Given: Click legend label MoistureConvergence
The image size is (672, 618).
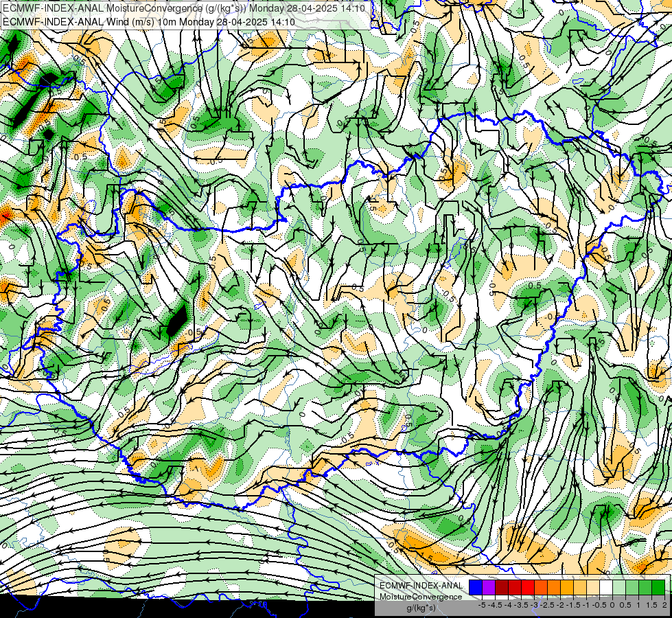Looking at the screenshot, I should pyautogui.click(x=421, y=597).
